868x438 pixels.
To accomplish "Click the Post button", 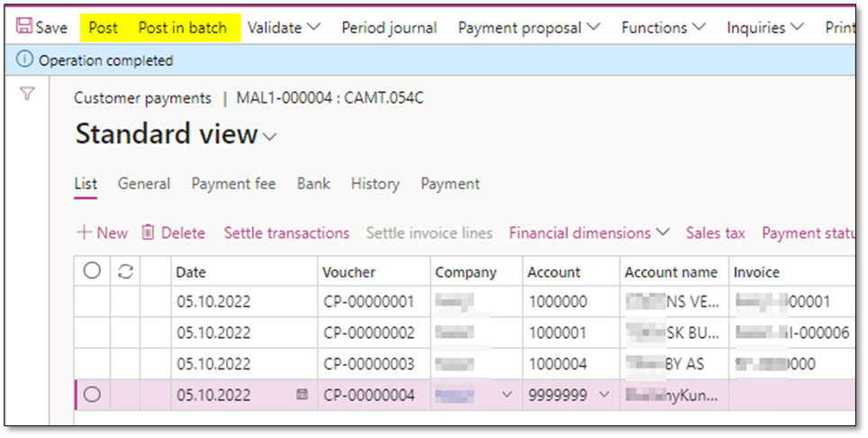I will pos(103,28).
